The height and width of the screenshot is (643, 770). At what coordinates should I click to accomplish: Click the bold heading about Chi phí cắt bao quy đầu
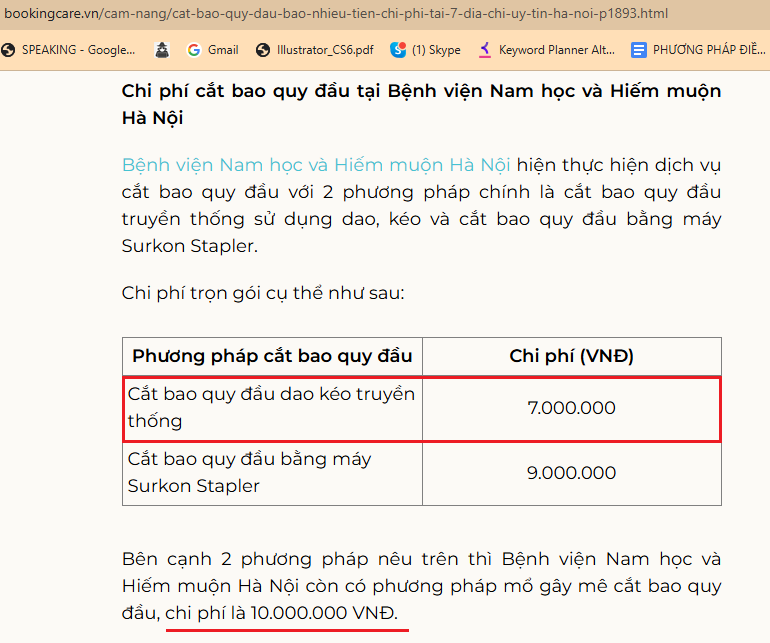pyautogui.click(x=421, y=104)
